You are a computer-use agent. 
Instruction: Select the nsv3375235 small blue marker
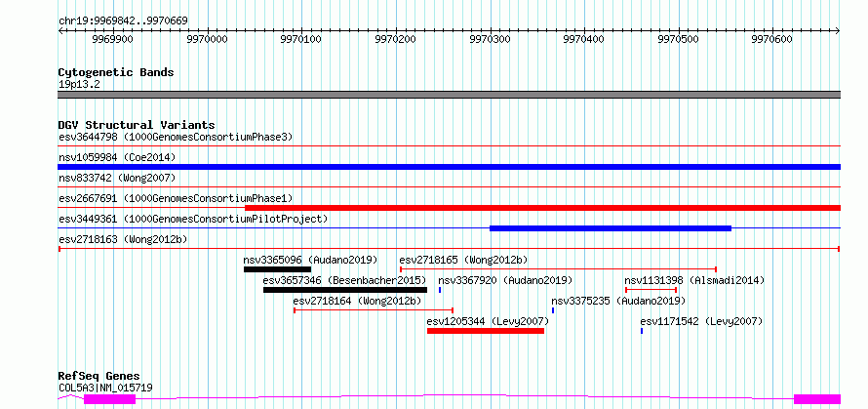(553, 310)
